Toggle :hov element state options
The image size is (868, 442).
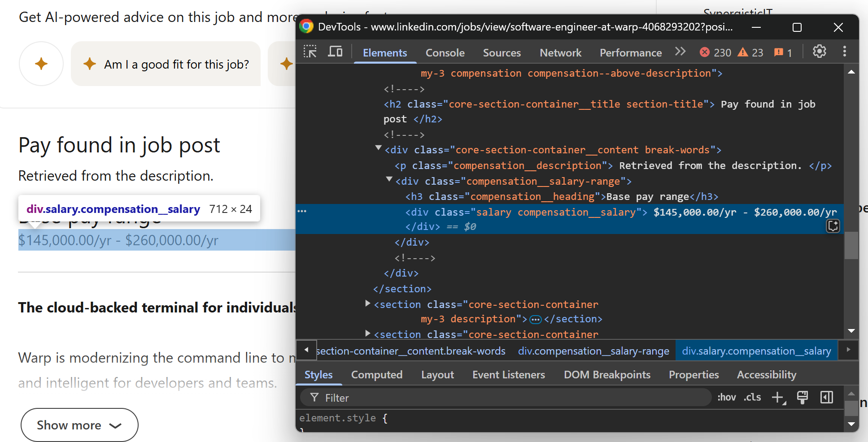(726, 397)
